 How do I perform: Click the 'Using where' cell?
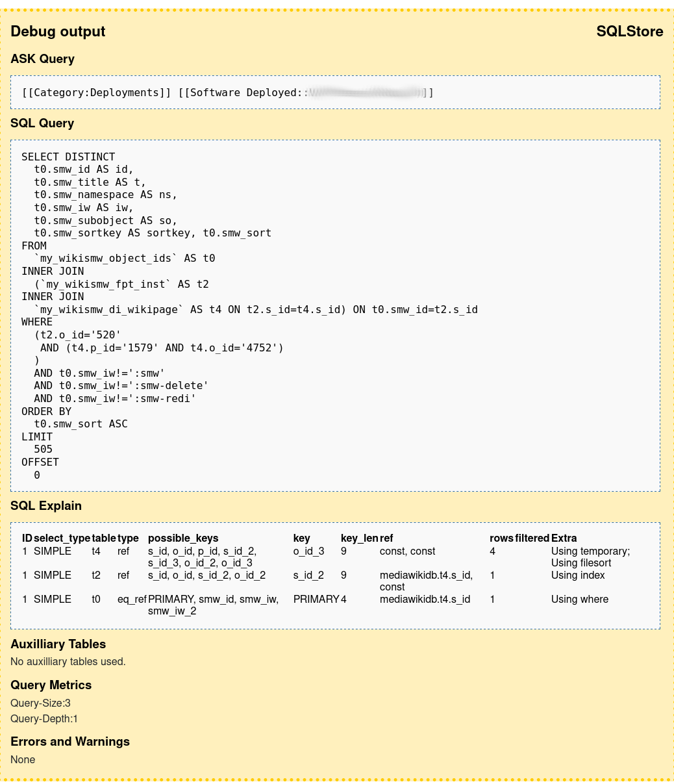coord(580,600)
